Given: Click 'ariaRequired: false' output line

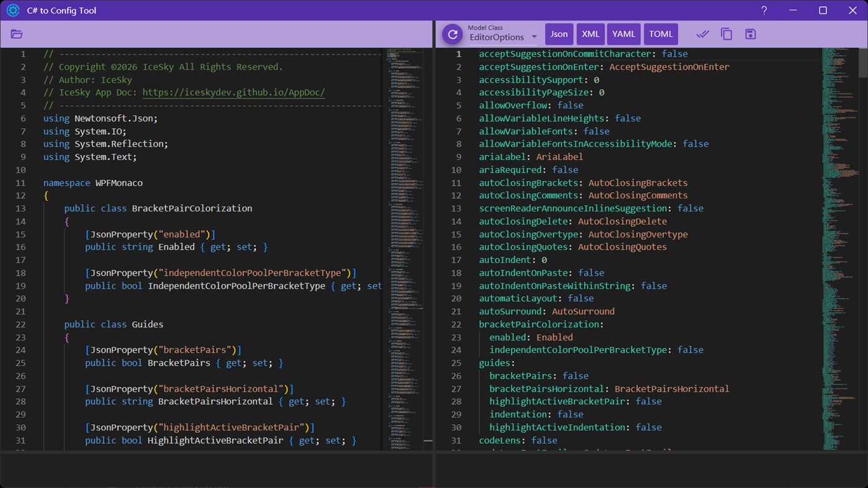Looking at the screenshot, I should [529, 170].
